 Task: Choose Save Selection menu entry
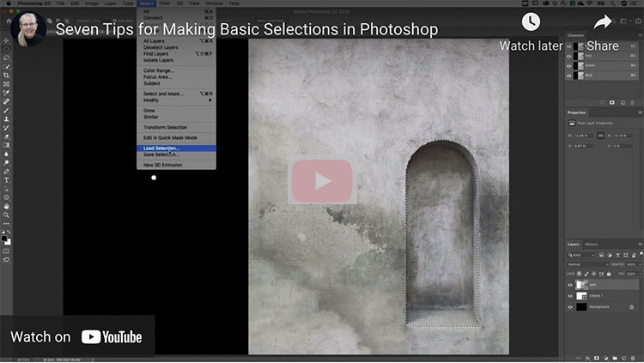click(x=176, y=154)
